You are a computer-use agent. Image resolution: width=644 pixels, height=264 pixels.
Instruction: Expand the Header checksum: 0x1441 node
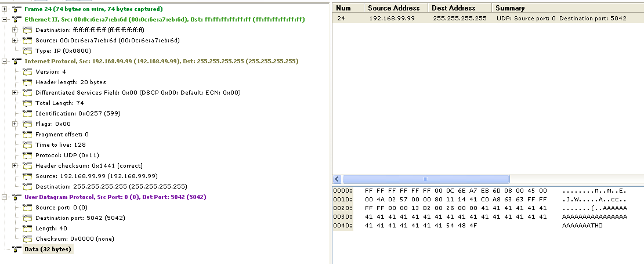[15, 166]
